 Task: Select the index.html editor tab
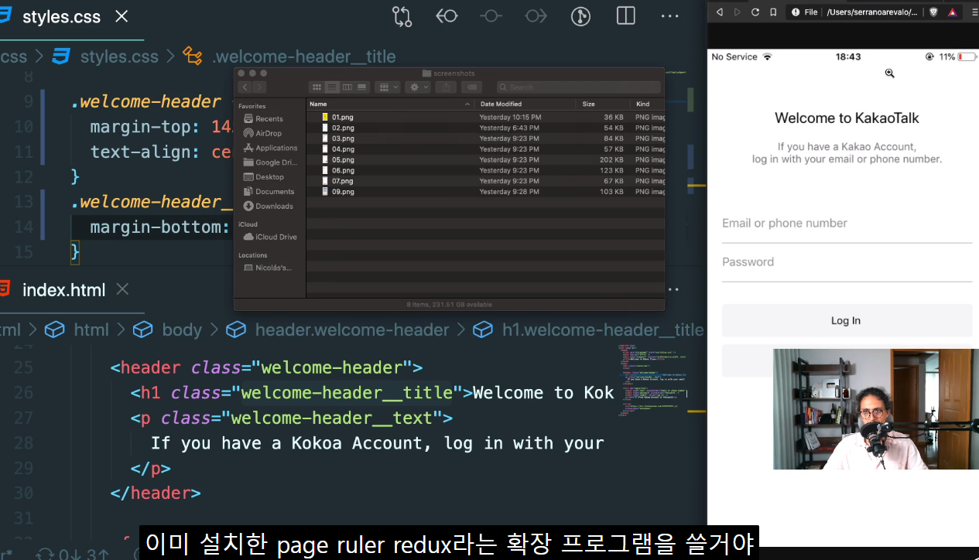coord(63,290)
